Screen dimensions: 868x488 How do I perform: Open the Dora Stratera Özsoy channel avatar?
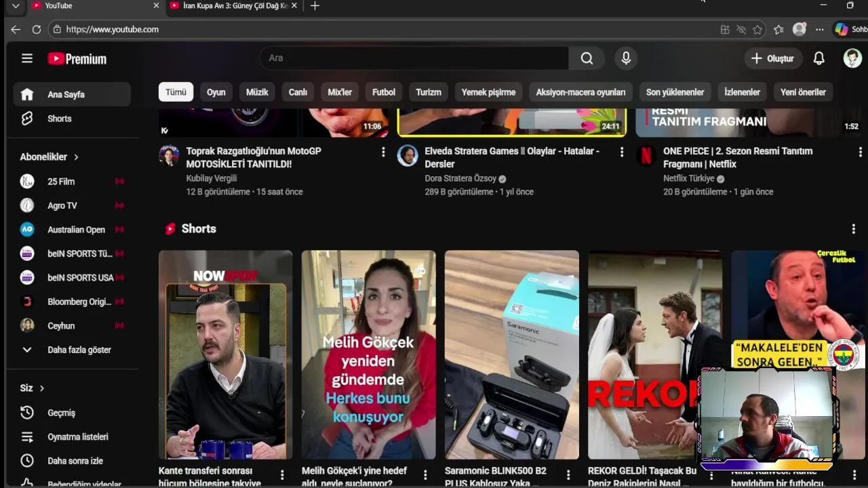[x=408, y=155]
